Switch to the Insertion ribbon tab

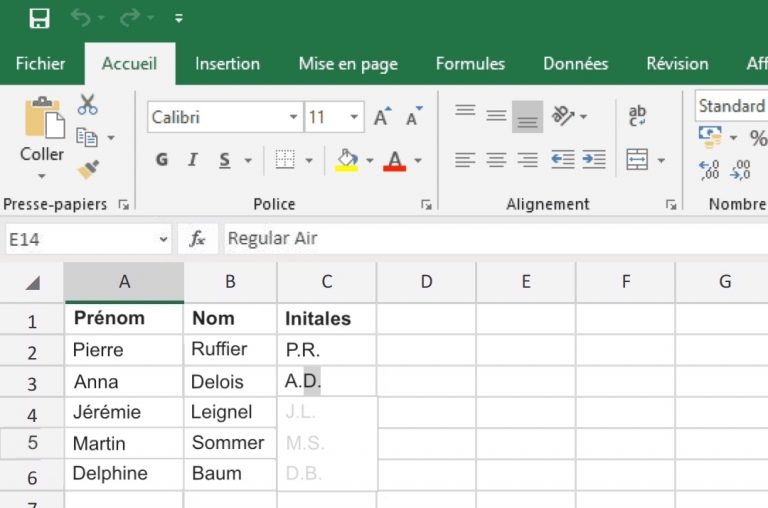coord(228,64)
